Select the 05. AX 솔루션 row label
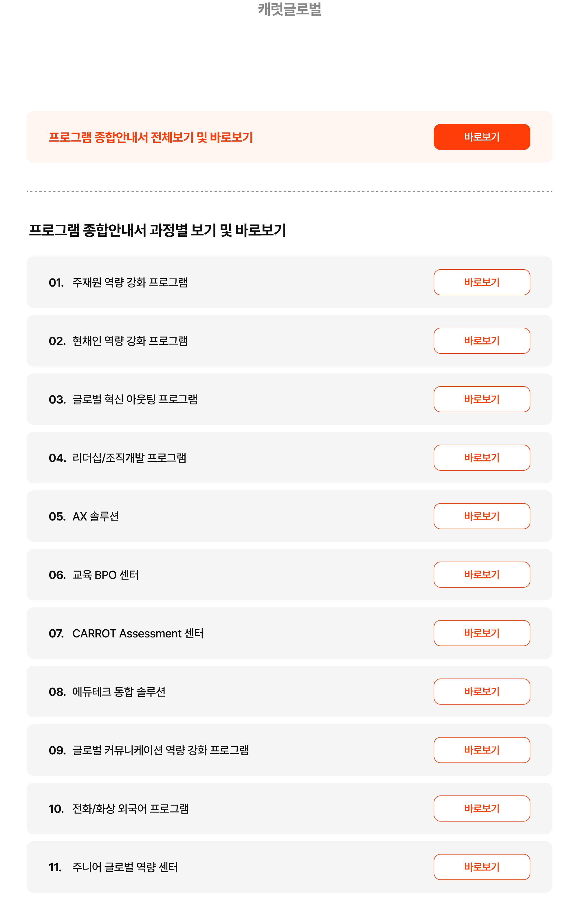 [84, 517]
